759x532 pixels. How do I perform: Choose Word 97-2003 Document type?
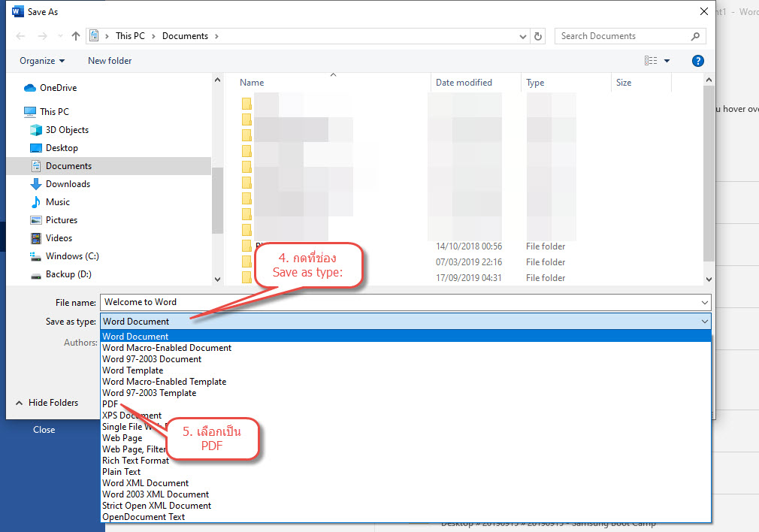406,358
